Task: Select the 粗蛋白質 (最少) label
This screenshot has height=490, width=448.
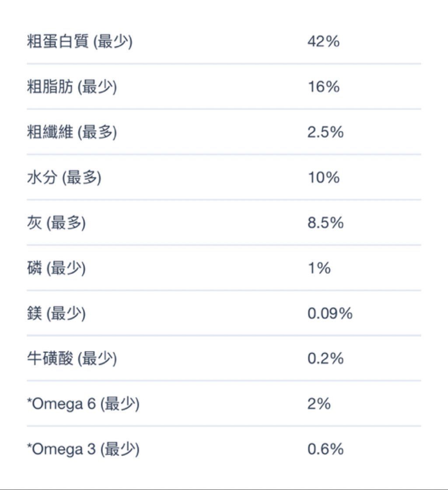Action: point(80,42)
